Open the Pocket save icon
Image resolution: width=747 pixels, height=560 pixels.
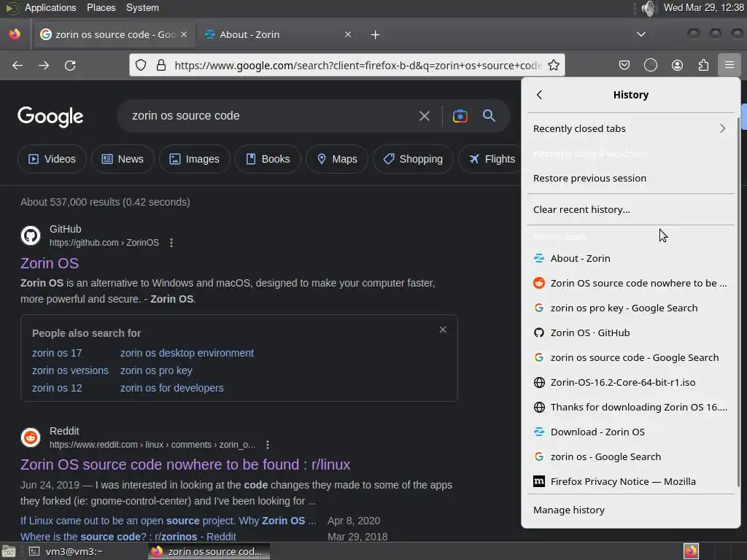coord(624,65)
